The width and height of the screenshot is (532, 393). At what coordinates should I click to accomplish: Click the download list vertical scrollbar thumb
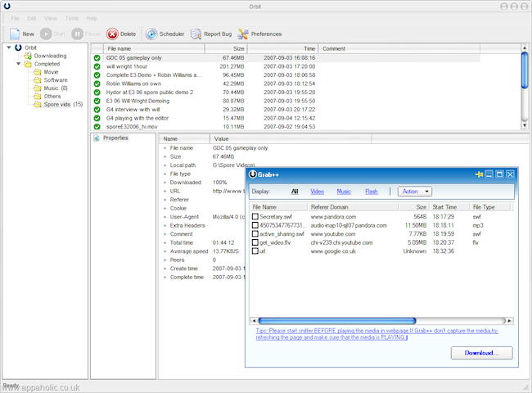[x=525, y=70]
